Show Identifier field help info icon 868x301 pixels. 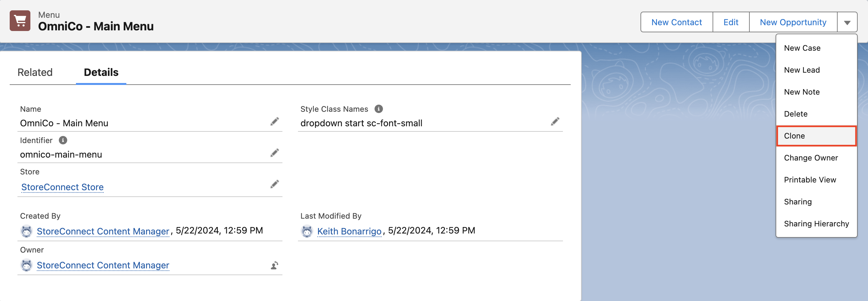[63, 140]
